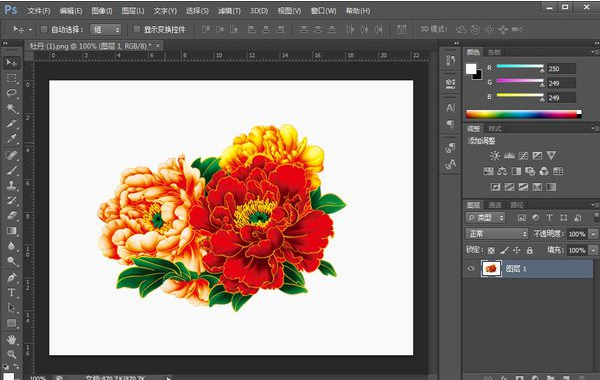Add a Brightness/Contrast adjustment

click(495, 155)
